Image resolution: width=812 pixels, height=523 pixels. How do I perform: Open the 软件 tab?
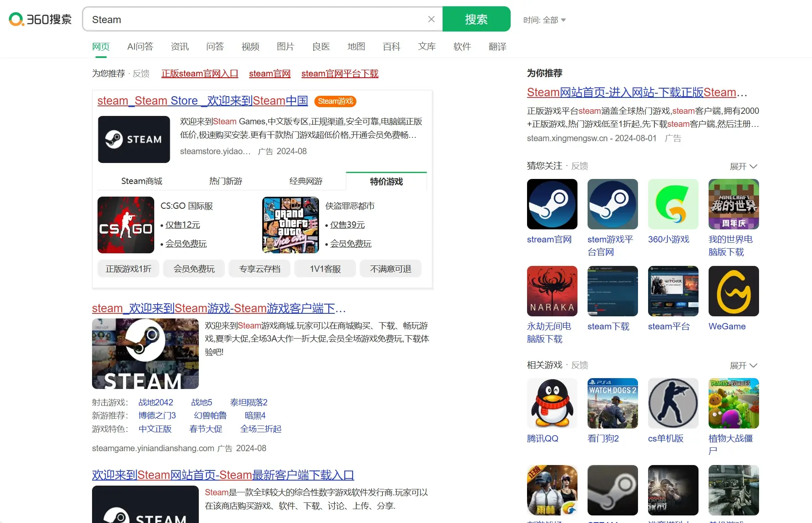462,46
